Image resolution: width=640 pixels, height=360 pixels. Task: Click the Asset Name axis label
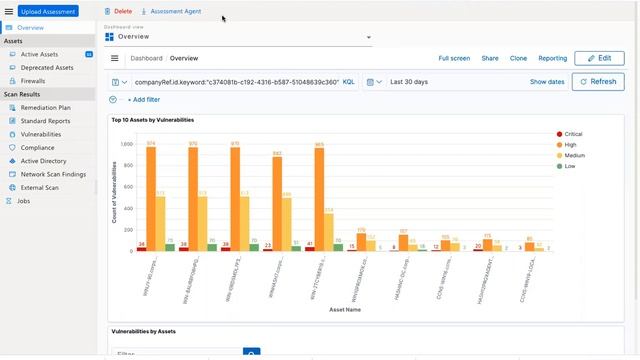tap(345, 310)
